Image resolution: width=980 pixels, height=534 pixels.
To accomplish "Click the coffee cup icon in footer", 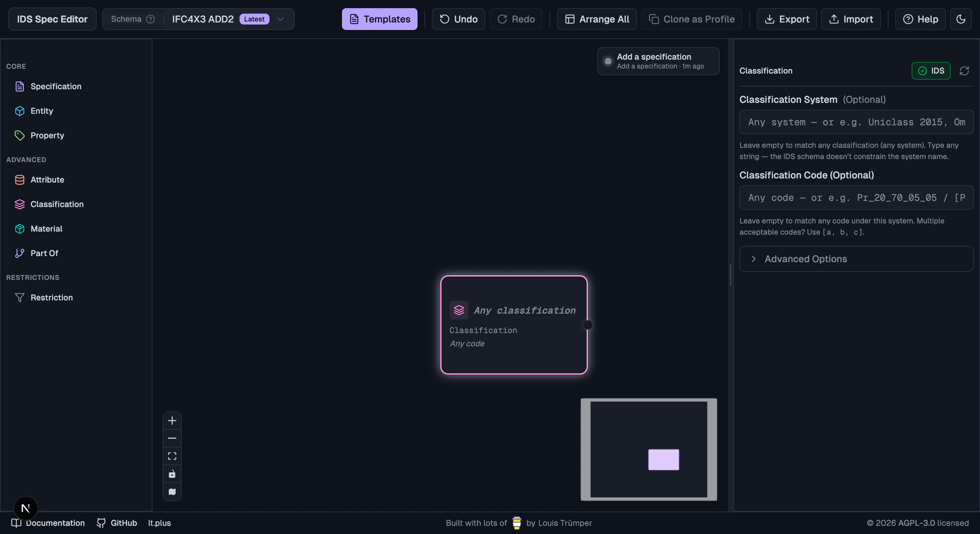I will point(517,523).
